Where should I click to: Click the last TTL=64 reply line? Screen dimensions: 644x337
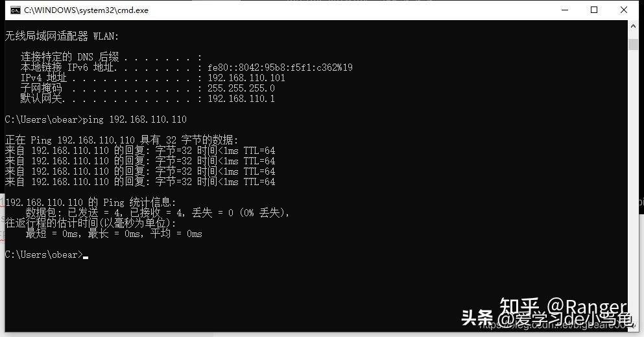click(140, 182)
